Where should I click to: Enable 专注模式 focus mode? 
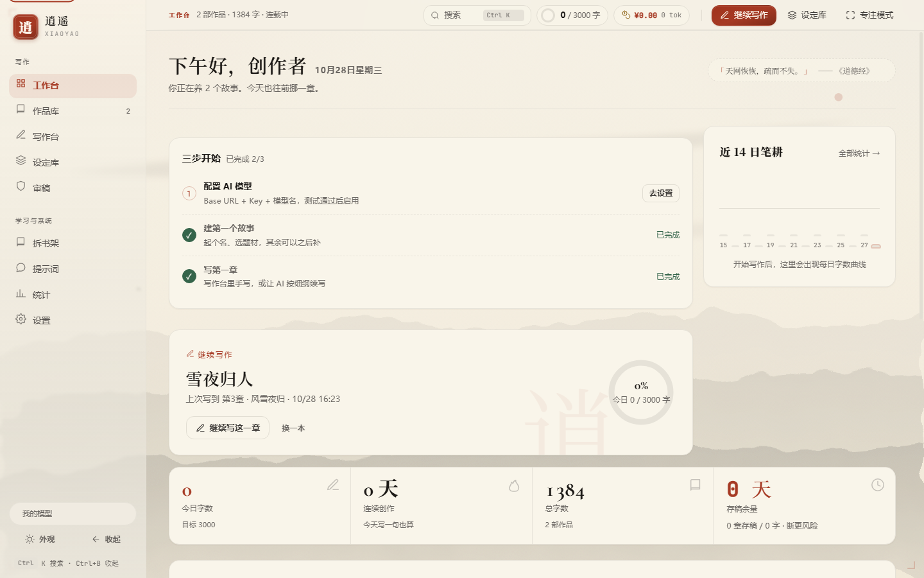[x=869, y=15]
